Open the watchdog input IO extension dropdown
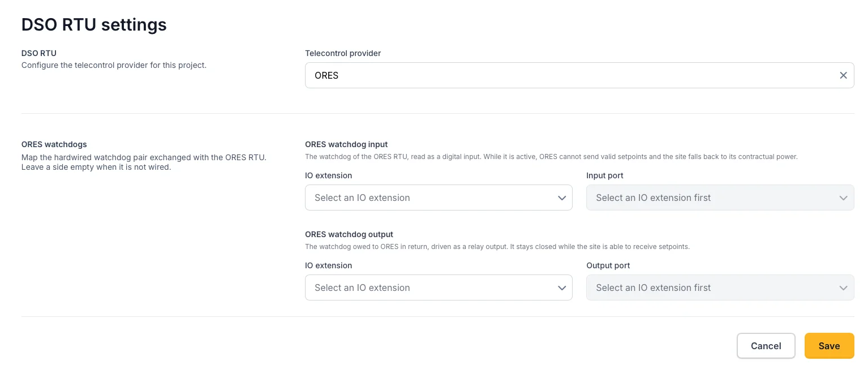The height and width of the screenshot is (369, 868). pos(439,198)
